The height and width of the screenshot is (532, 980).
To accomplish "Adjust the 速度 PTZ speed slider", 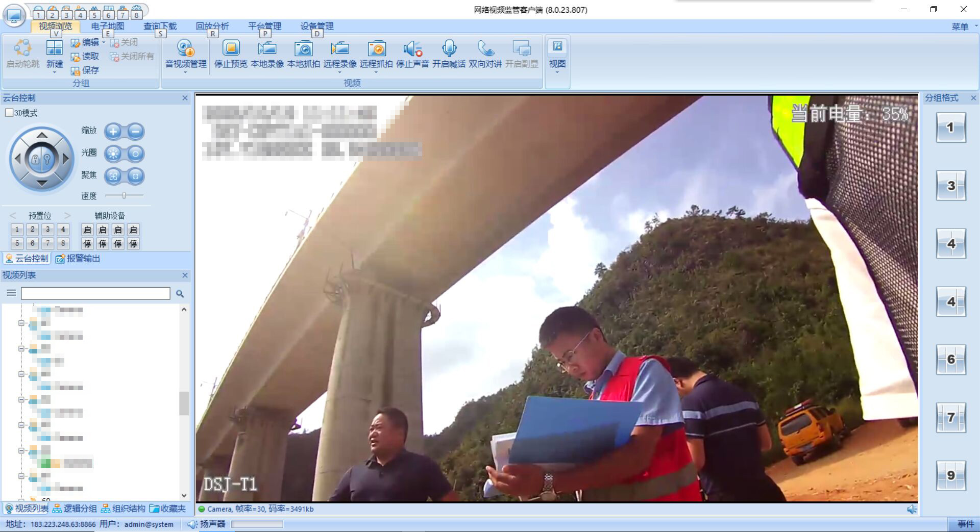I will (x=124, y=195).
